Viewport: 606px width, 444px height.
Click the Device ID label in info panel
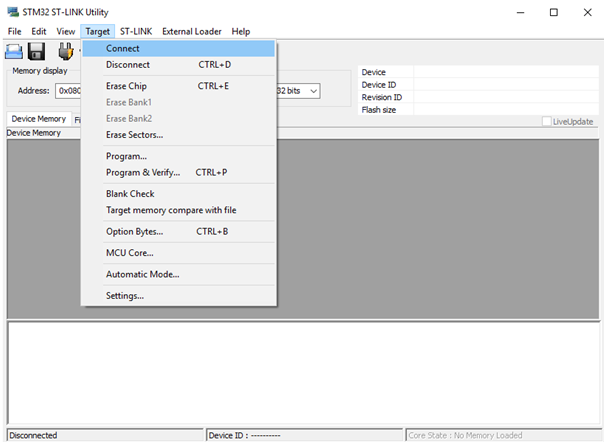[379, 85]
